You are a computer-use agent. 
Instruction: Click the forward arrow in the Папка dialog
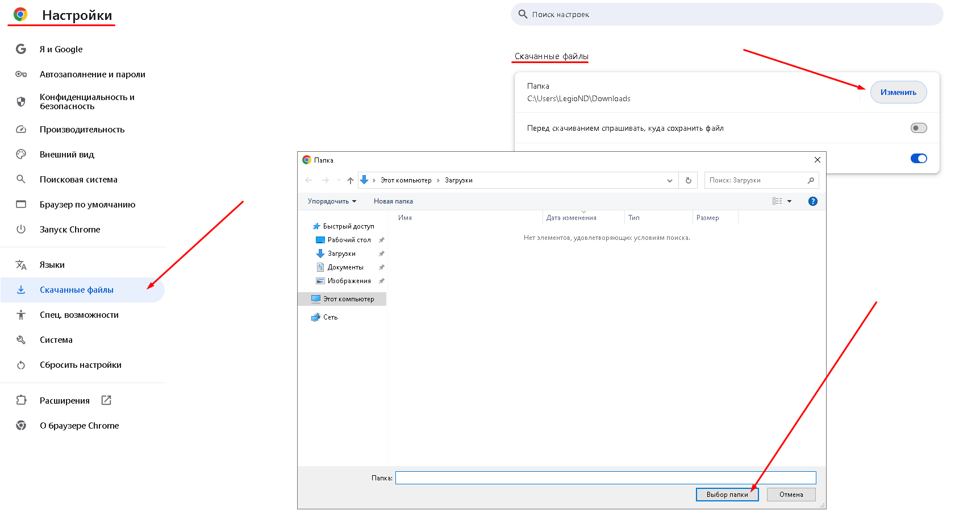[326, 180]
